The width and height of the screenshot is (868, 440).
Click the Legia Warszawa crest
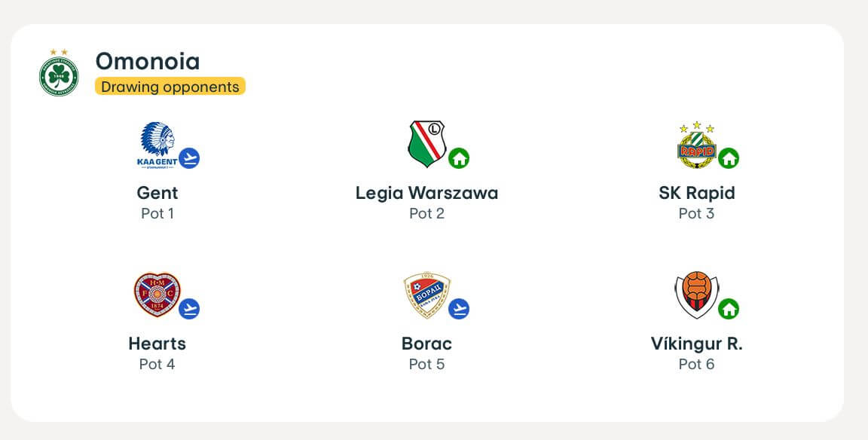pos(426,144)
